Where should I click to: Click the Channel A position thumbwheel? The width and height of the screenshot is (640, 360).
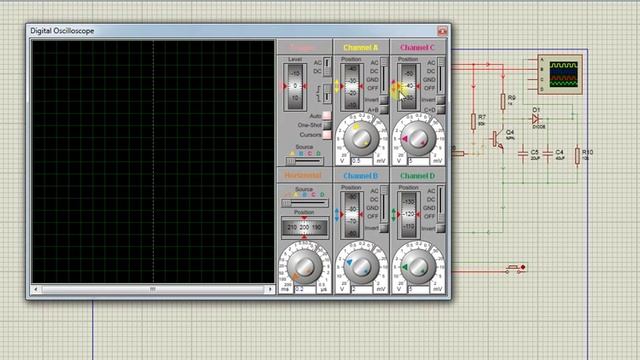pyautogui.click(x=351, y=87)
